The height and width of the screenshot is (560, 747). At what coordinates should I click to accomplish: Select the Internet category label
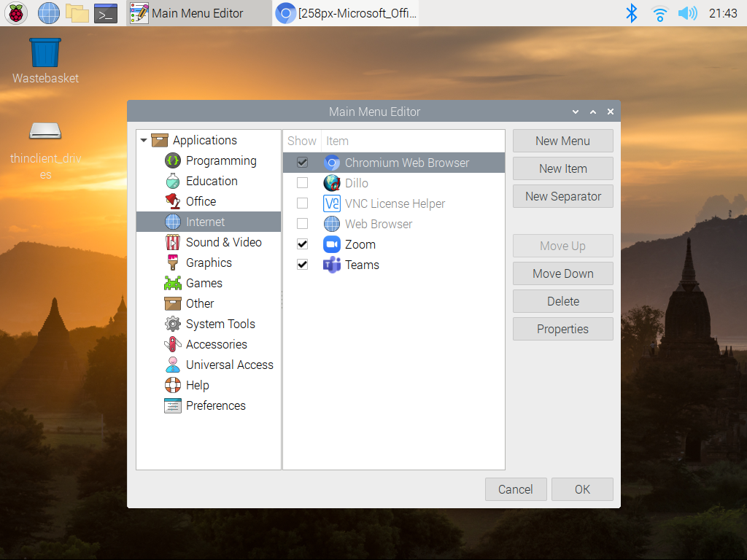[205, 222]
